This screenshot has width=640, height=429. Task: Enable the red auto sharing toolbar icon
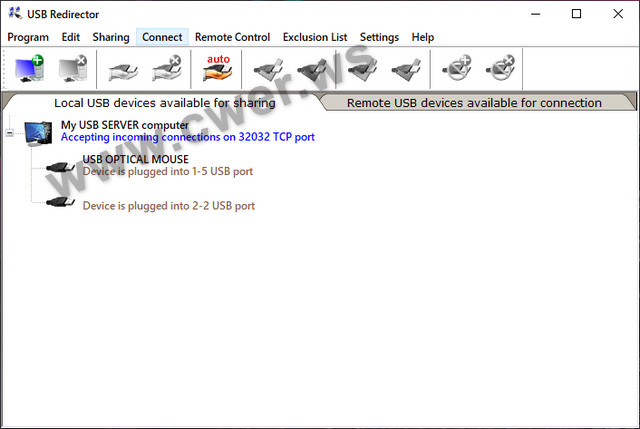coord(217,69)
